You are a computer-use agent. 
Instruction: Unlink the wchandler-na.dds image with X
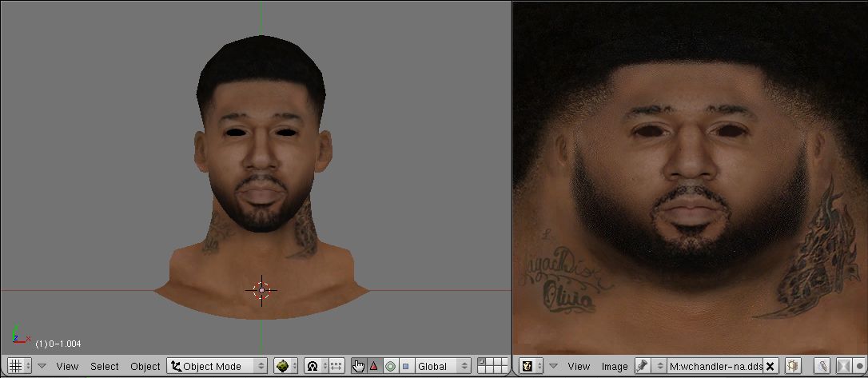pos(770,366)
